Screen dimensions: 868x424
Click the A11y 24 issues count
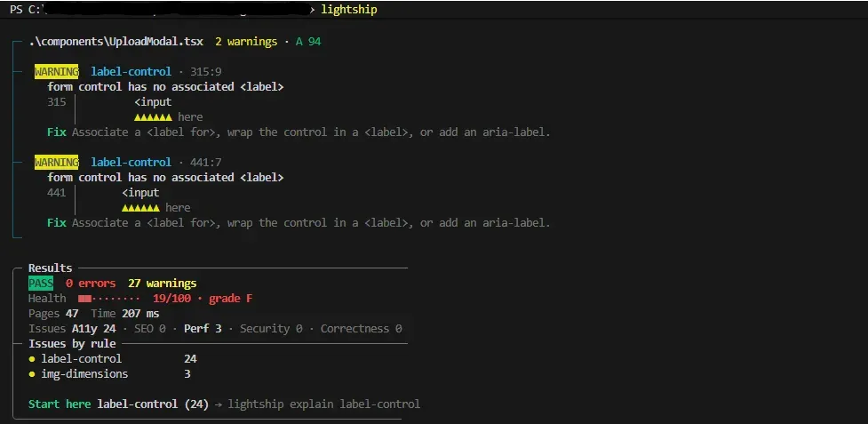point(93,329)
